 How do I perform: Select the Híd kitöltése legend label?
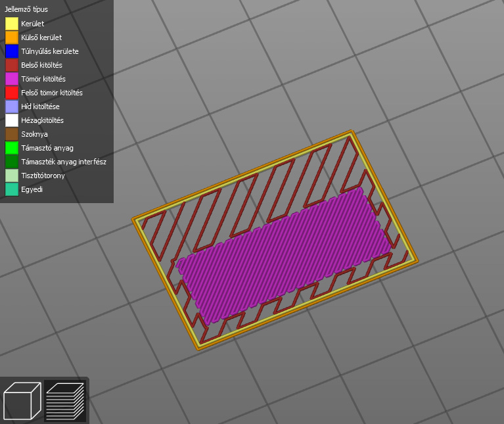(x=40, y=106)
